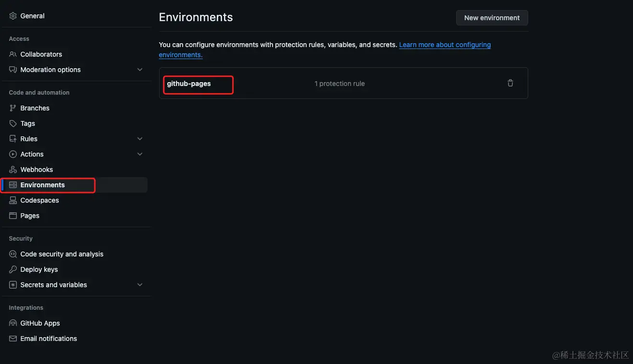Expand Secrets and variables chevron
Image resolution: width=633 pixels, height=364 pixels.
point(140,285)
